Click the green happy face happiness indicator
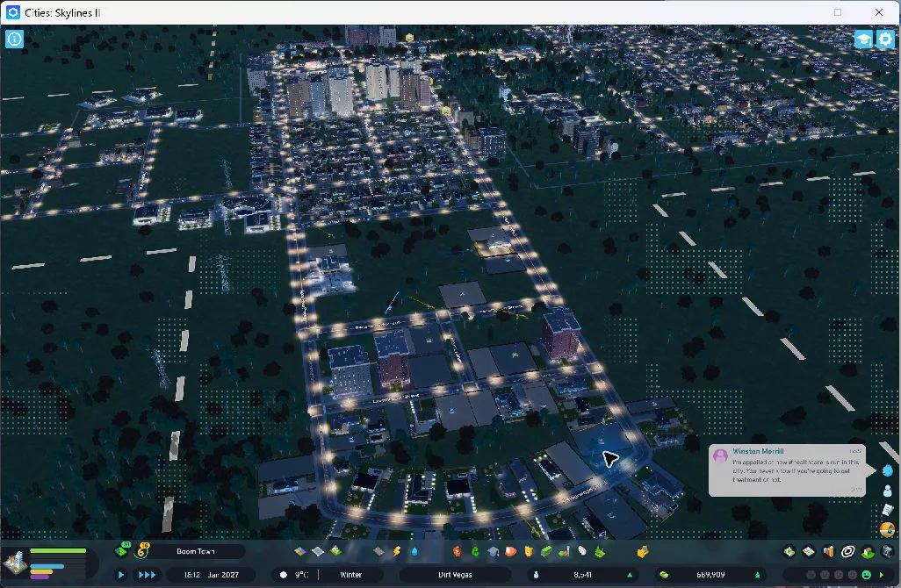The width and height of the screenshot is (901, 588). tap(866, 575)
